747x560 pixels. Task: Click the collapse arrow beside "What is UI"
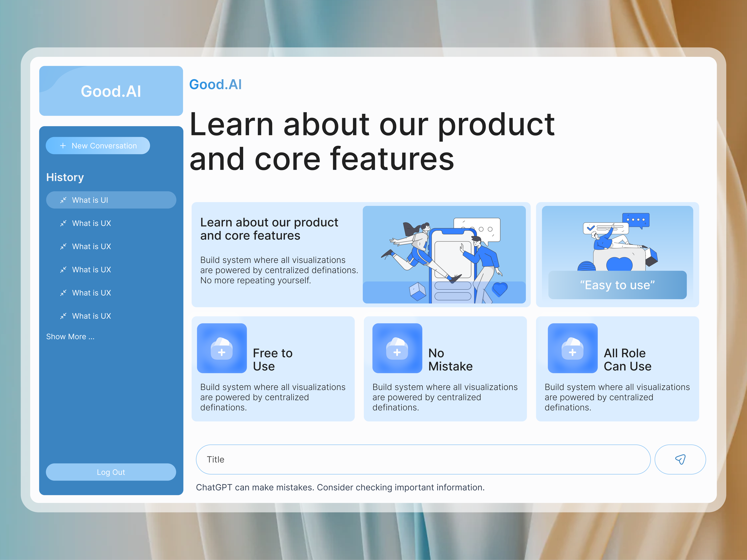pos(63,200)
